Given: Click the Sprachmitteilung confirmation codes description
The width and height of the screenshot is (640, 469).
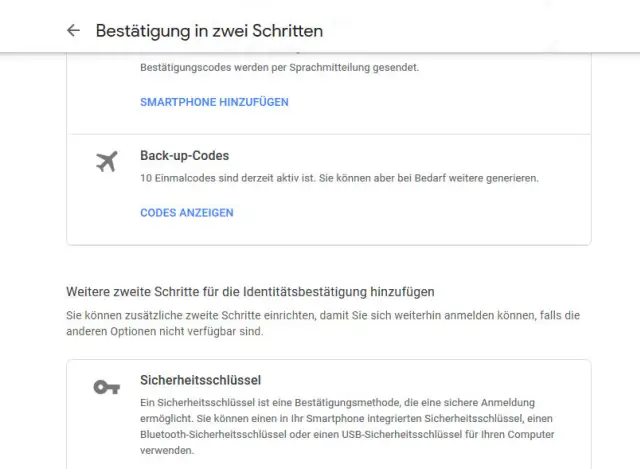Looking at the screenshot, I should [x=279, y=68].
